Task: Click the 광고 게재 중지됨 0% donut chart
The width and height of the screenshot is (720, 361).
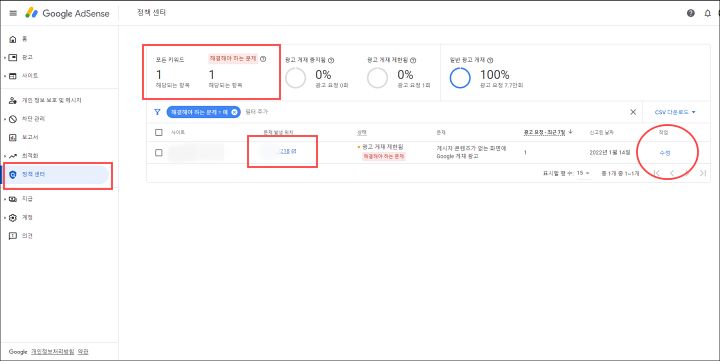Action: pos(295,78)
